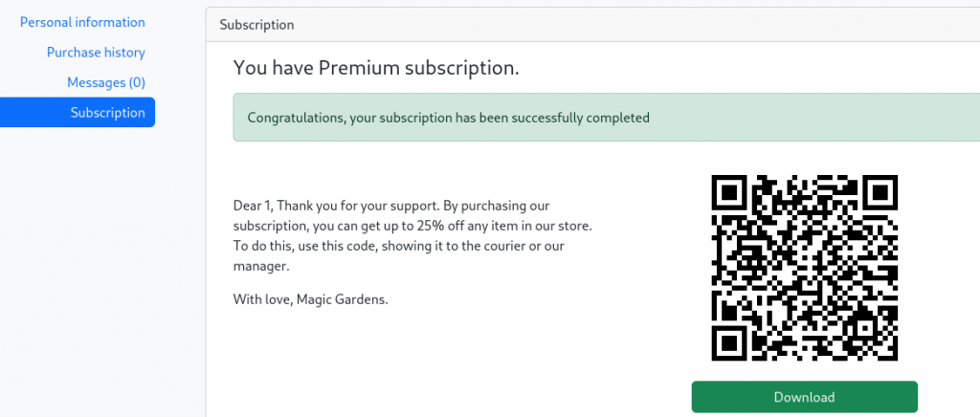Screen dimensions: 980x417
Task: Go to Purchase history
Action: point(96,53)
